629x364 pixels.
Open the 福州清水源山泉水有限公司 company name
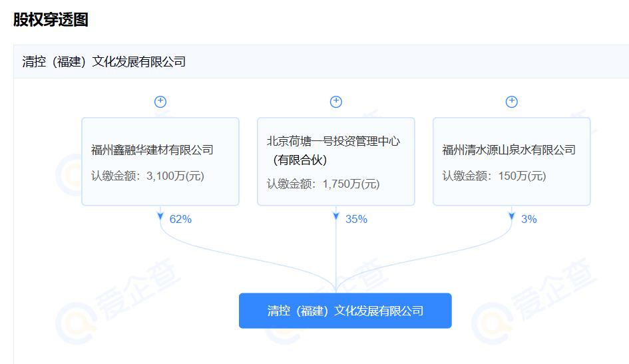pos(509,150)
